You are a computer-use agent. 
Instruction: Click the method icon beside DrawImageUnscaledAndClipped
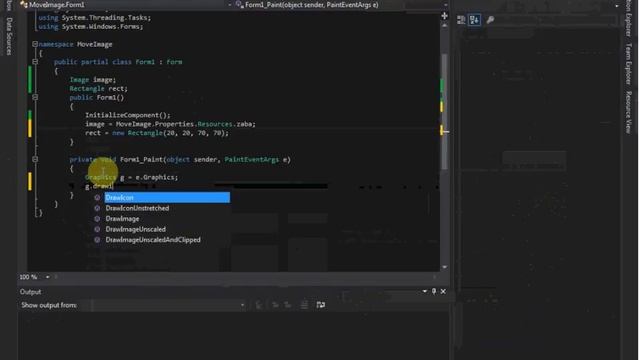[x=97, y=240]
